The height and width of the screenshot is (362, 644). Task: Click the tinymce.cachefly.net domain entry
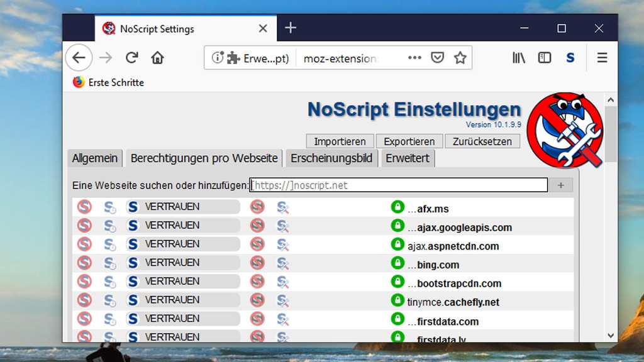(x=453, y=302)
